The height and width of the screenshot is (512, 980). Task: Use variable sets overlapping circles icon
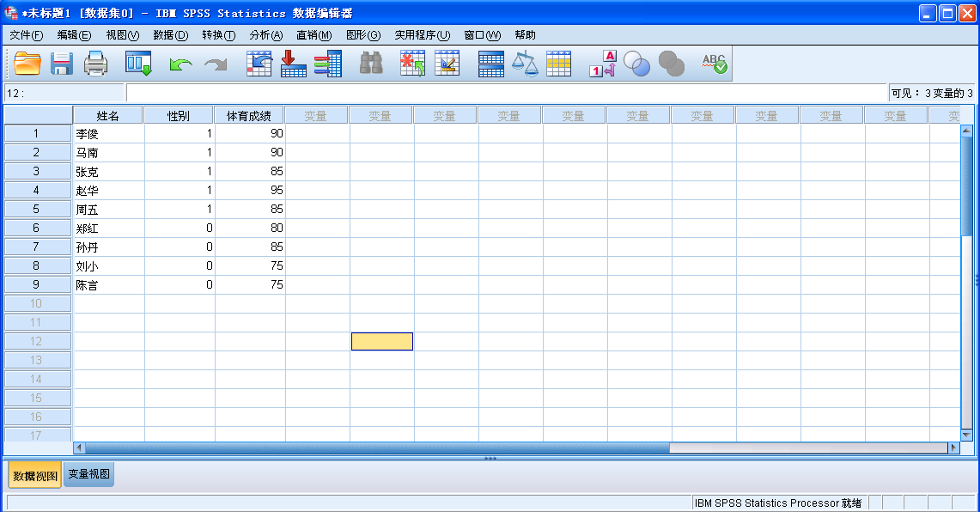(637, 64)
